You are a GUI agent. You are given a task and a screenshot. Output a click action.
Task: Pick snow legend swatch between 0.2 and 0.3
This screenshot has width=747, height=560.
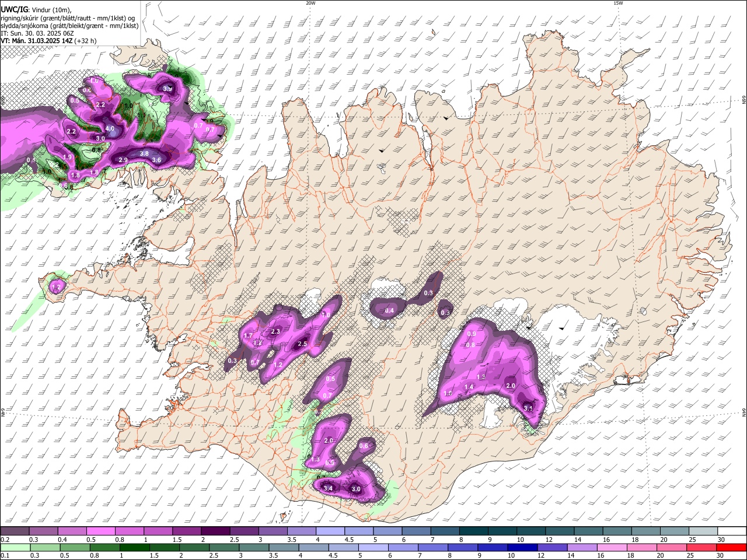[x=15, y=531]
